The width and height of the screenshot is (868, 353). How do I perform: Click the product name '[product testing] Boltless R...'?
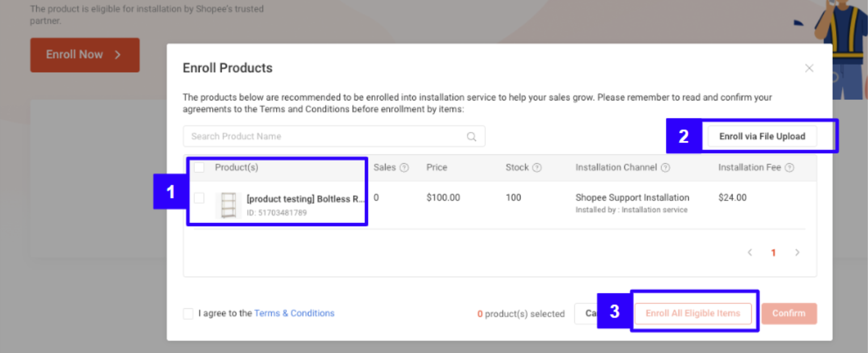pyautogui.click(x=306, y=199)
